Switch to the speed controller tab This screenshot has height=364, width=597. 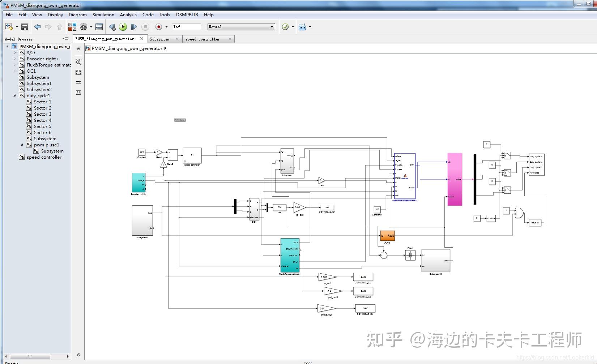203,39
